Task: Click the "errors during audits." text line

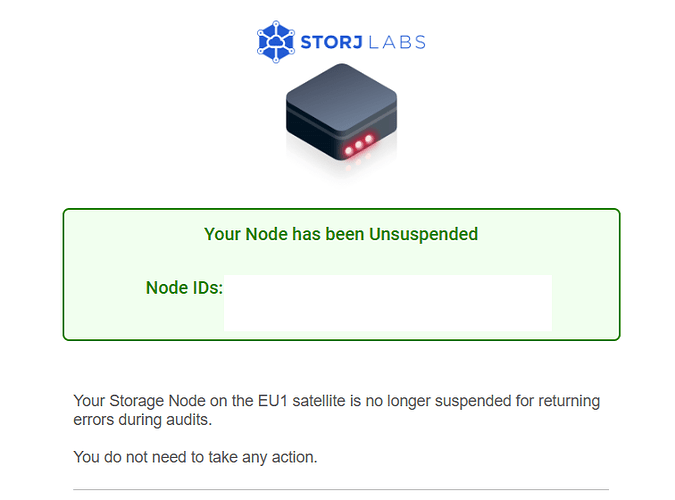Action: (142, 419)
